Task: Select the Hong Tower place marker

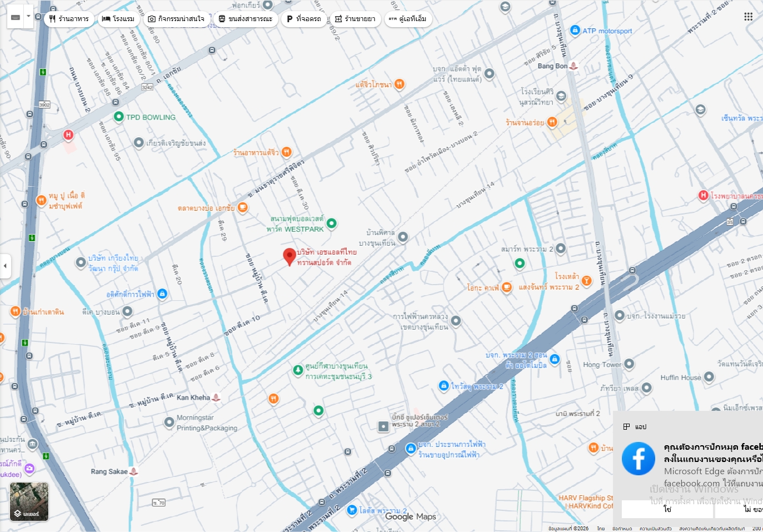Action: (629, 364)
